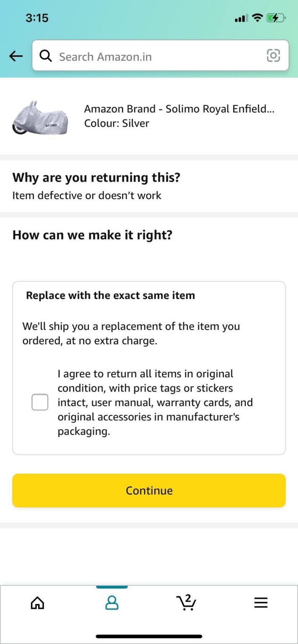
Task: Switch to the Profile tab in bottom navigation
Action: tap(112, 602)
